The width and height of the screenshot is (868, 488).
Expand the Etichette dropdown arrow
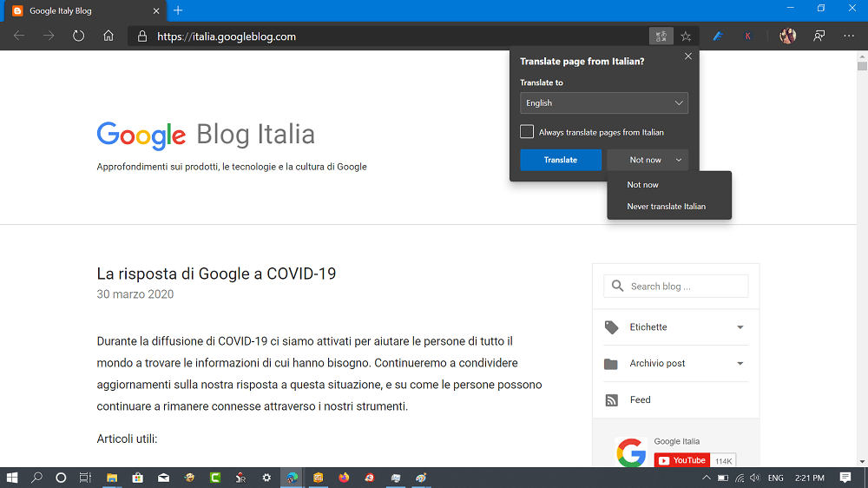(740, 327)
